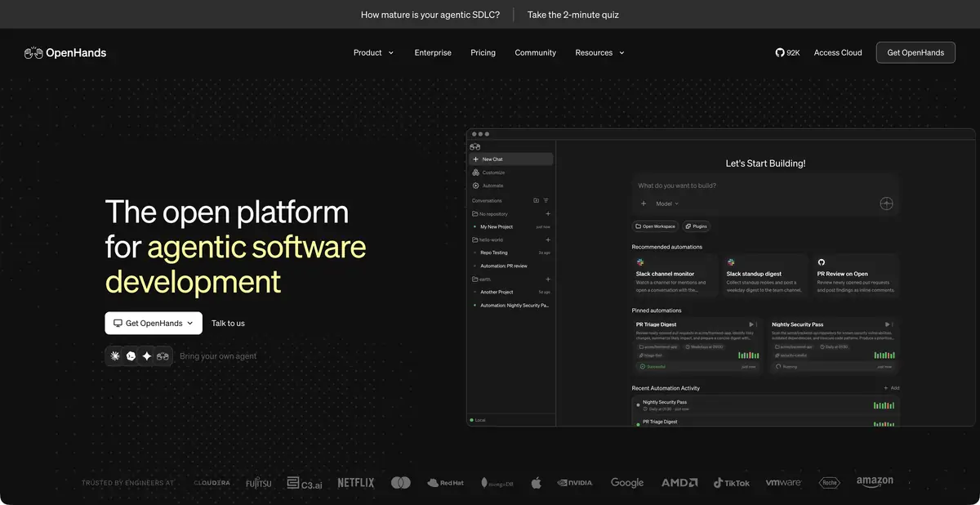This screenshot has height=505, width=980.
Task: Click the circular send button in prompt box
Action: pos(886,203)
